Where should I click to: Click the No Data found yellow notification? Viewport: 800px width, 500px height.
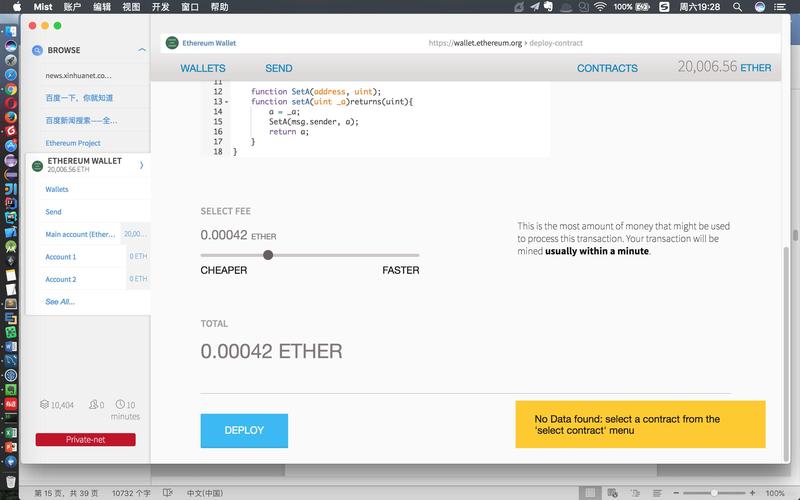pyautogui.click(x=640, y=424)
